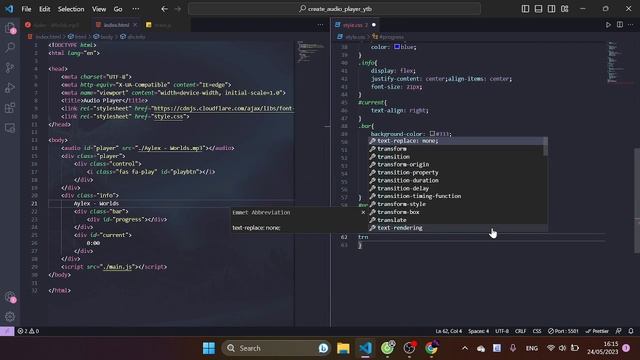Viewport: 640px width, 360px height.
Task: Open File Explorer from the taskbar
Action: pos(343,348)
